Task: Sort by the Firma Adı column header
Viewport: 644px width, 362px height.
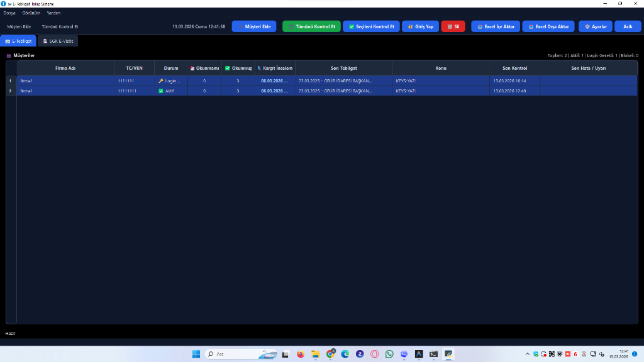Action: click(65, 68)
